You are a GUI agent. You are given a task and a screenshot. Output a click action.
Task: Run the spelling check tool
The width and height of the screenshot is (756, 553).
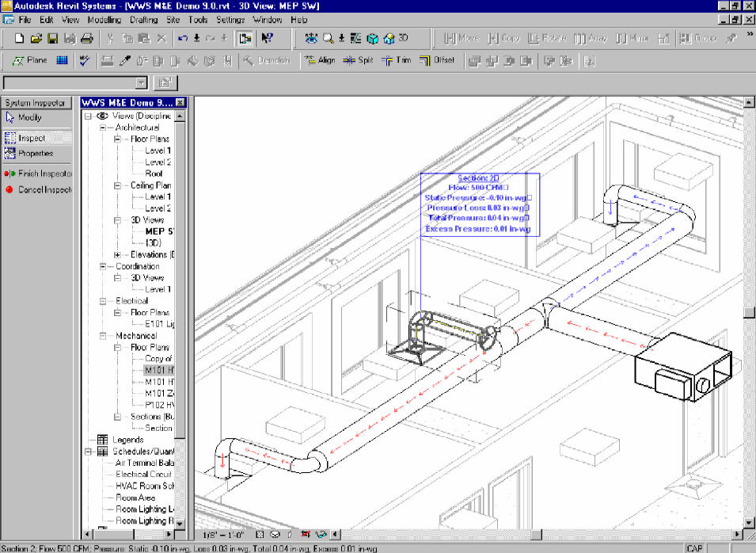tap(85, 60)
